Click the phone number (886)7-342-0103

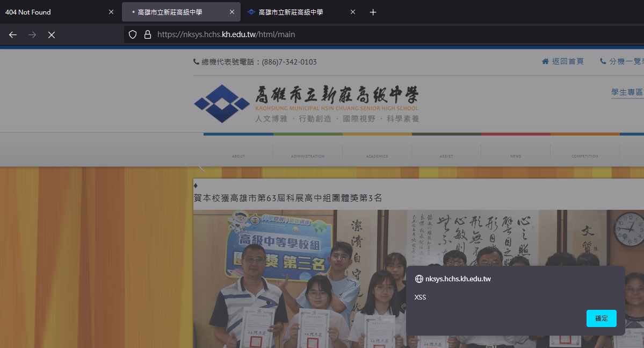tap(289, 62)
